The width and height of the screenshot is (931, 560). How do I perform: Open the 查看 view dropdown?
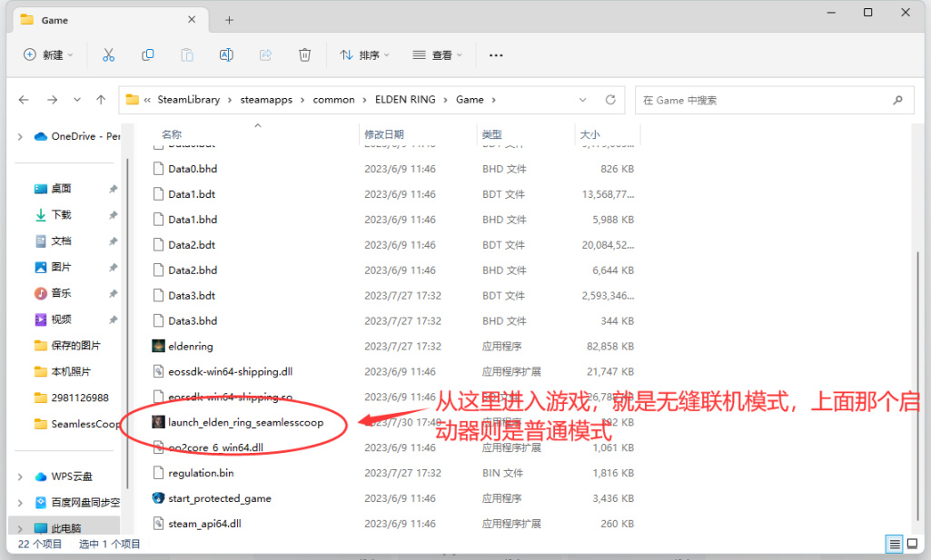tap(436, 54)
